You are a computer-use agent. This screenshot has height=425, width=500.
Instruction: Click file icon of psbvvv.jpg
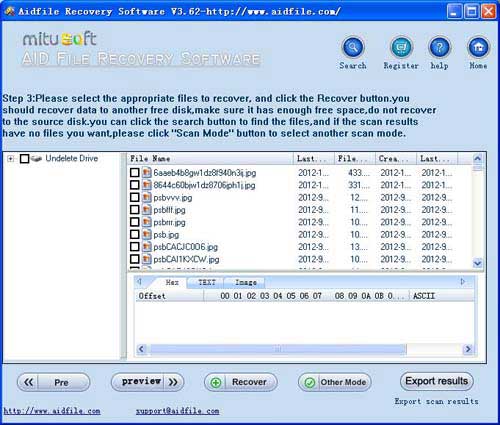[146, 197]
